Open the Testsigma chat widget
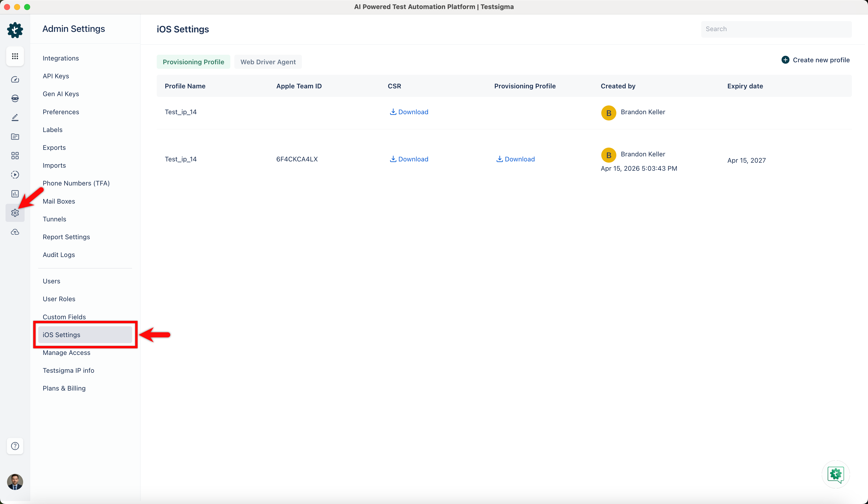The image size is (868, 504). [x=836, y=474]
